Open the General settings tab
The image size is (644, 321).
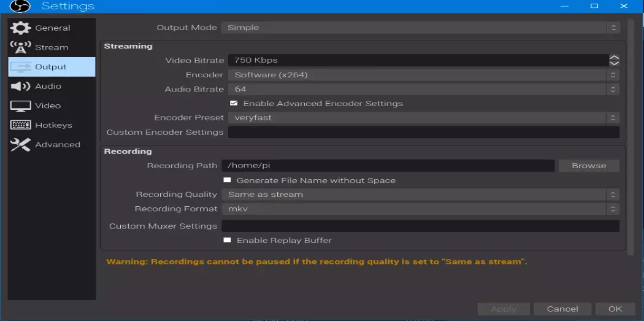52,28
